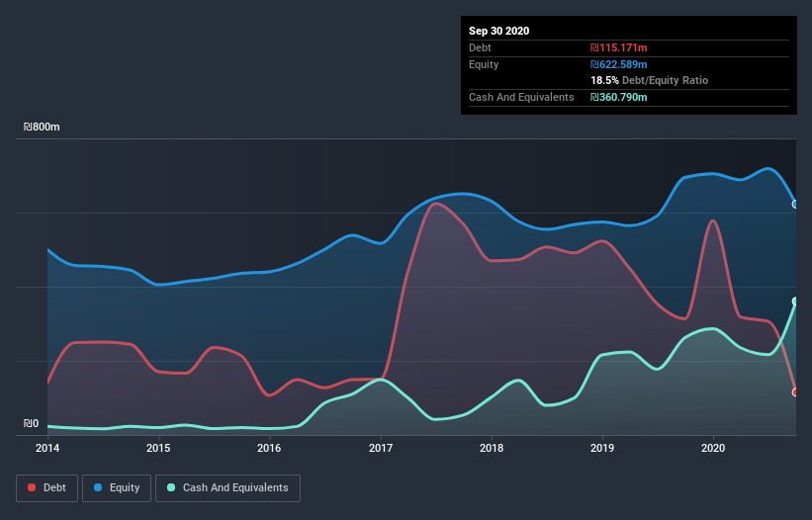The image size is (812, 520).
Task: Toggle the Debt series legend button
Action: [x=46, y=488]
